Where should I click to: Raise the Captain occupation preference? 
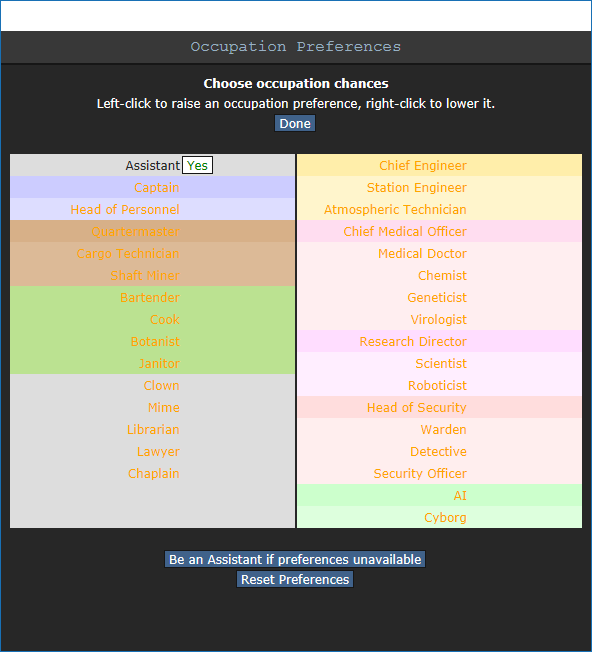(157, 188)
